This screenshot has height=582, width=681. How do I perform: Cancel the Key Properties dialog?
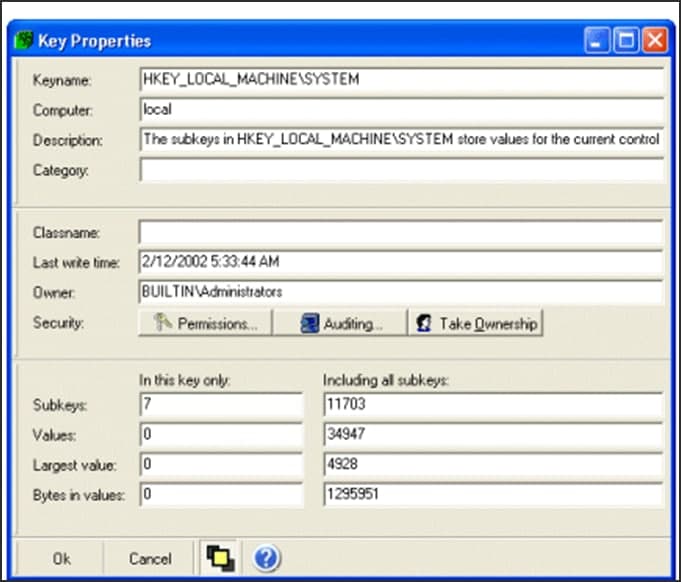pos(150,559)
